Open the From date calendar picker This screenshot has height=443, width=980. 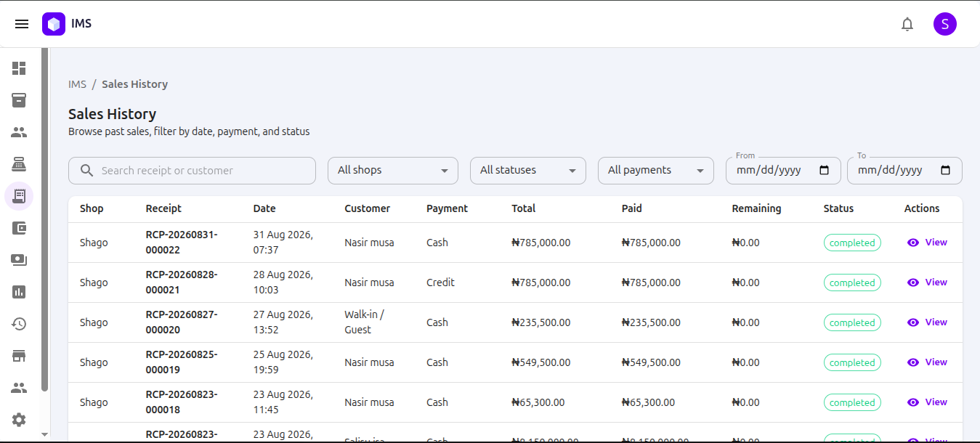pyautogui.click(x=824, y=171)
